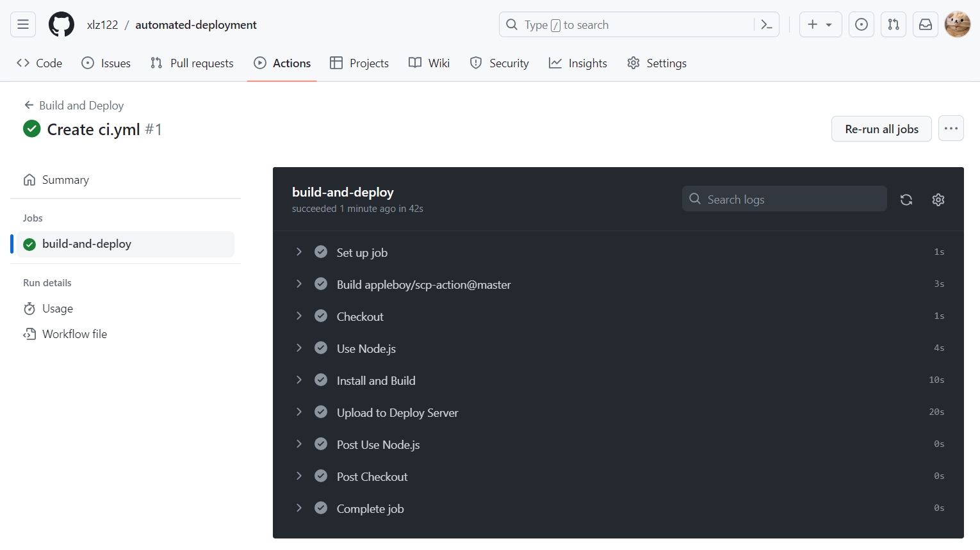Screen dimensions: 980x550
Task: Go to GitHub homepage logo
Action: tap(61, 24)
